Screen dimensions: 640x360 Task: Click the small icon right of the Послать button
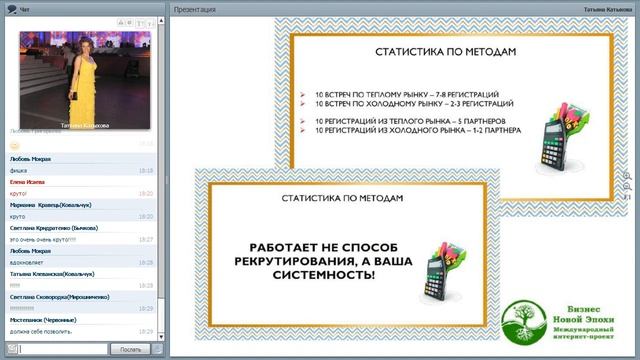(157, 349)
